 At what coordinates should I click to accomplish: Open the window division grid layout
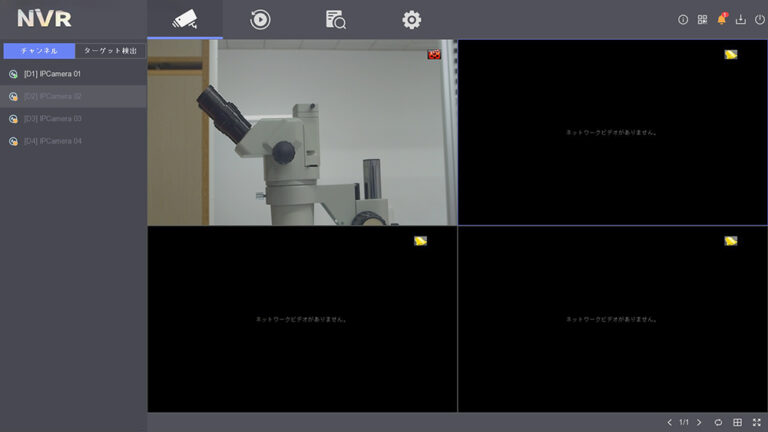[x=737, y=422]
